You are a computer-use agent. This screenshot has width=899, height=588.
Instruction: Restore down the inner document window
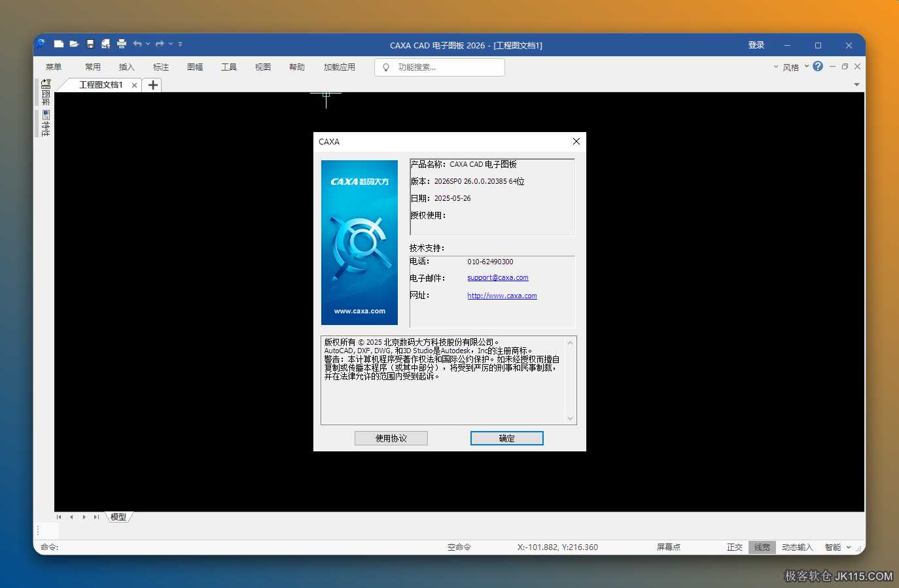click(845, 66)
